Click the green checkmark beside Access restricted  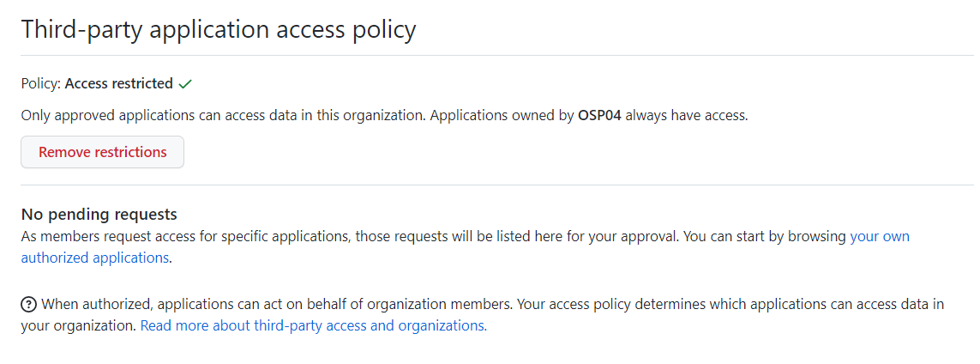(x=184, y=84)
